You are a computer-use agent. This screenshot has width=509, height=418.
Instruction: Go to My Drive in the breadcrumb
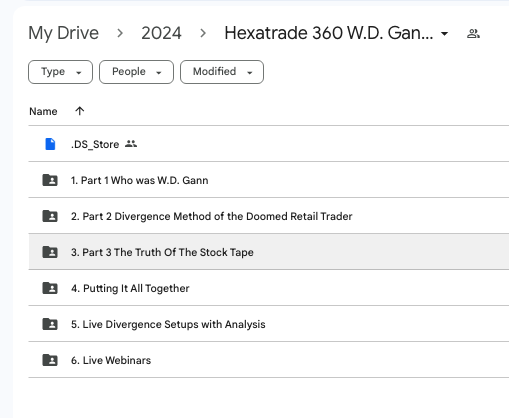(x=63, y=33)
